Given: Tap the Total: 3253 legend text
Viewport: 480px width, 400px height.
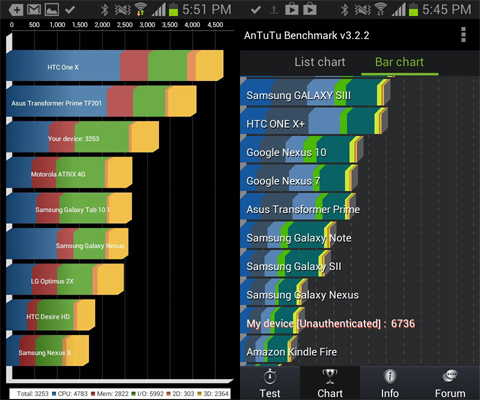Looking at the screenshot, I should (32, 394).
